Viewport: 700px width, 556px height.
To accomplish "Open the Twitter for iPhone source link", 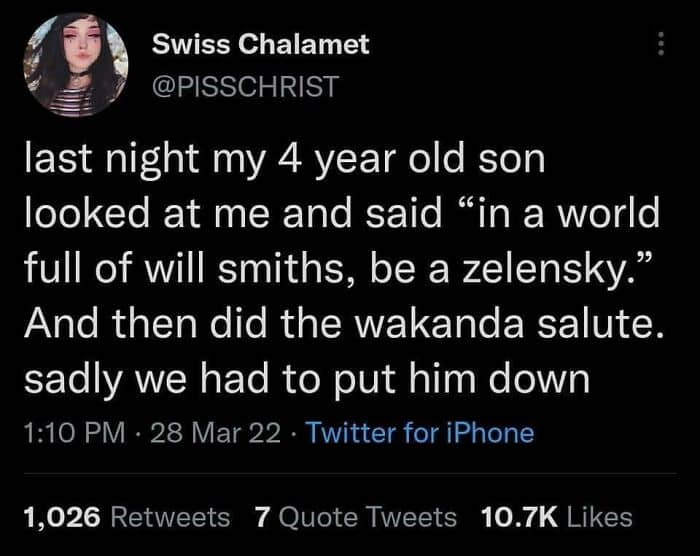I will 419,432.
